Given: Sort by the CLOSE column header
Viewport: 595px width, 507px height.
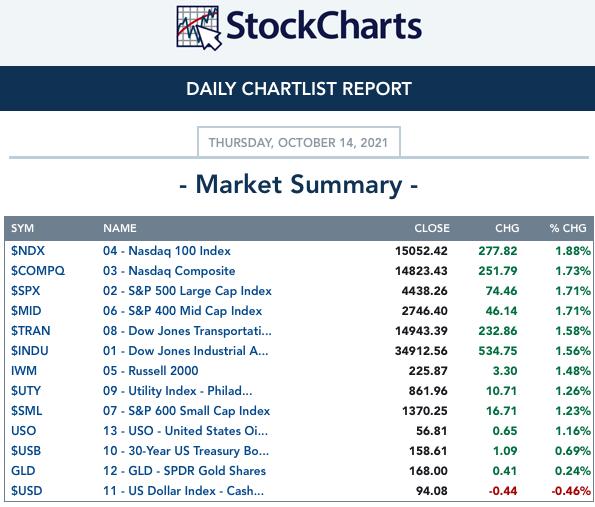Looking at the screenshot, I should pos(432,228).
